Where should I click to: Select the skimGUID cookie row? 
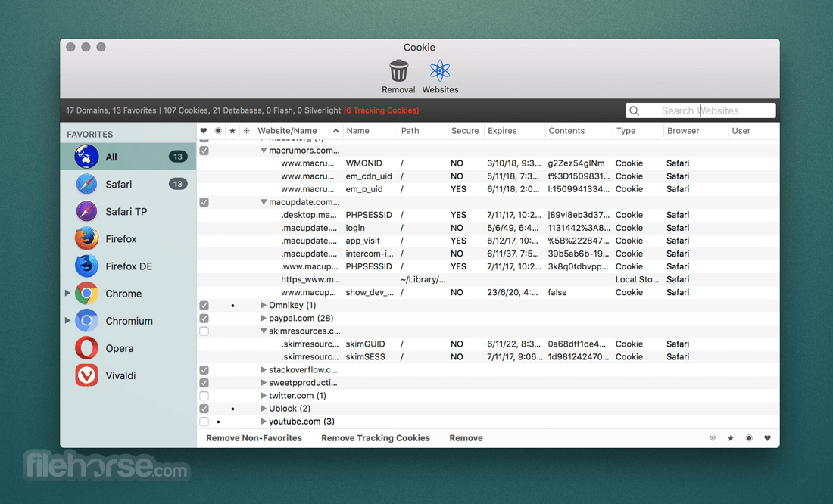[x=488, y=344]
